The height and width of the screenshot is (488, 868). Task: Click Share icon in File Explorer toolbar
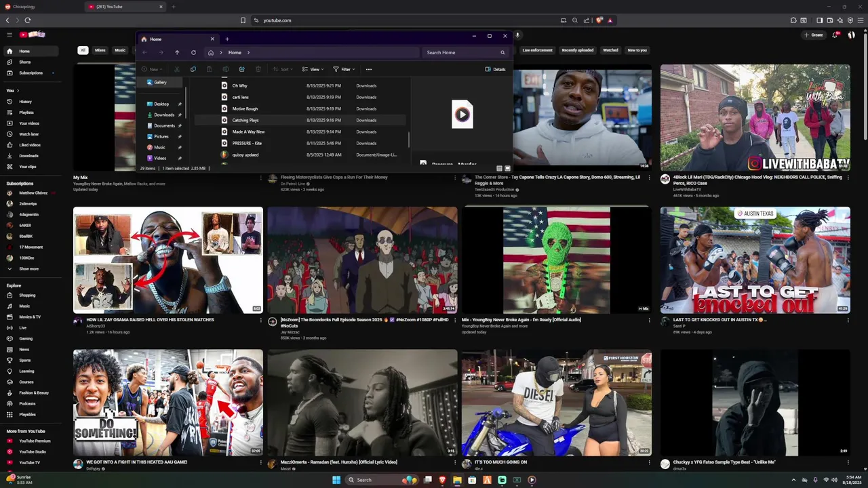tap(242, 69)
